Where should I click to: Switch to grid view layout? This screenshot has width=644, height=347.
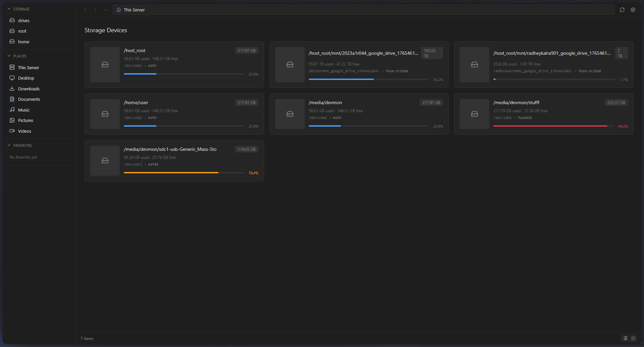(x=633, y=338)
